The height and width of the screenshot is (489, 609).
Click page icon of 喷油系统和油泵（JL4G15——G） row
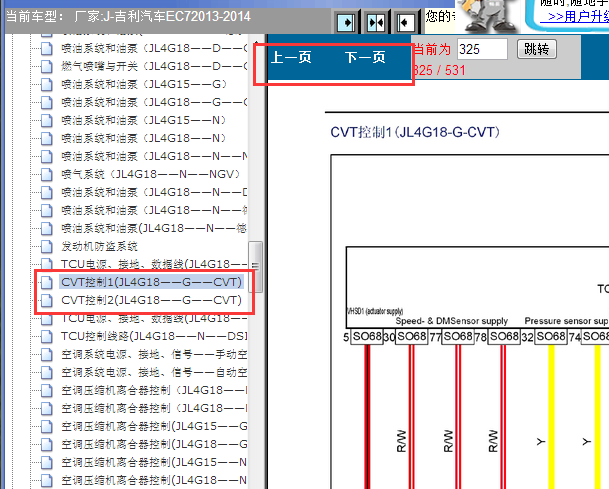(x=47, y=84)
